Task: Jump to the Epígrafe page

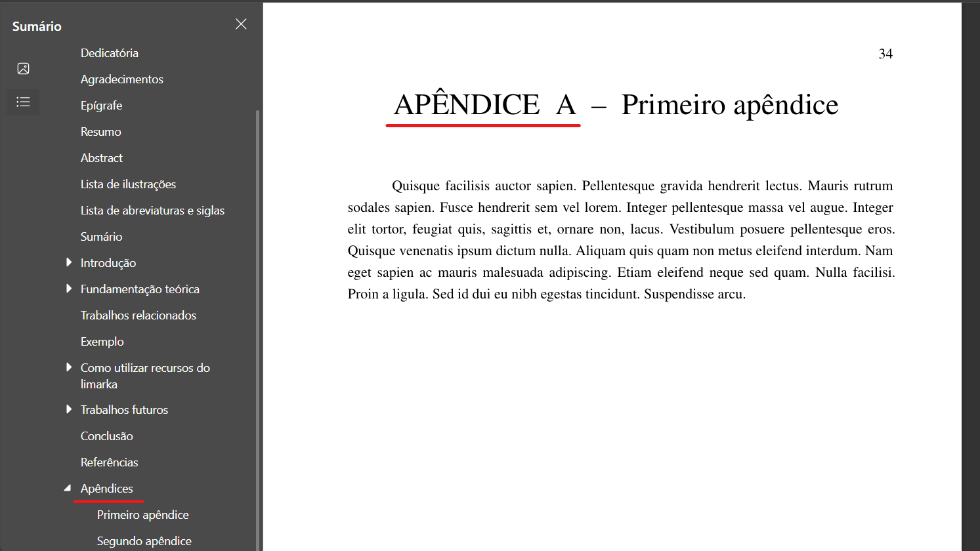Action: 100,105
